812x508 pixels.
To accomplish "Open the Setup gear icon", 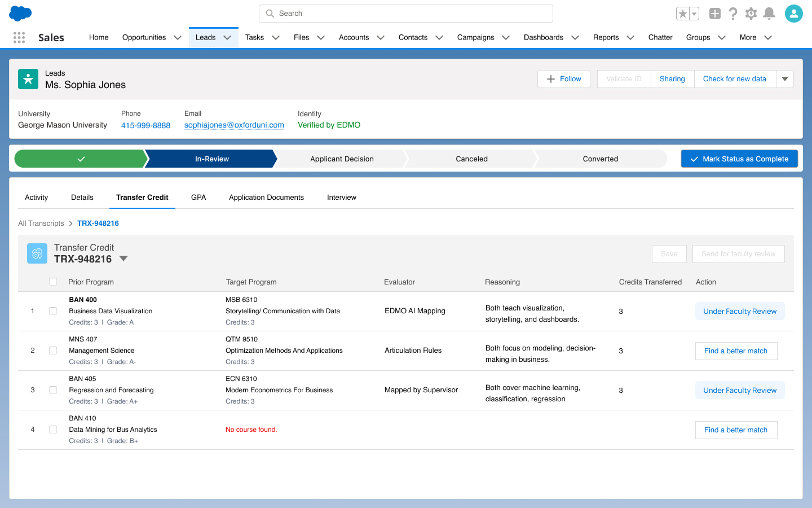I will tap(751, 14).
